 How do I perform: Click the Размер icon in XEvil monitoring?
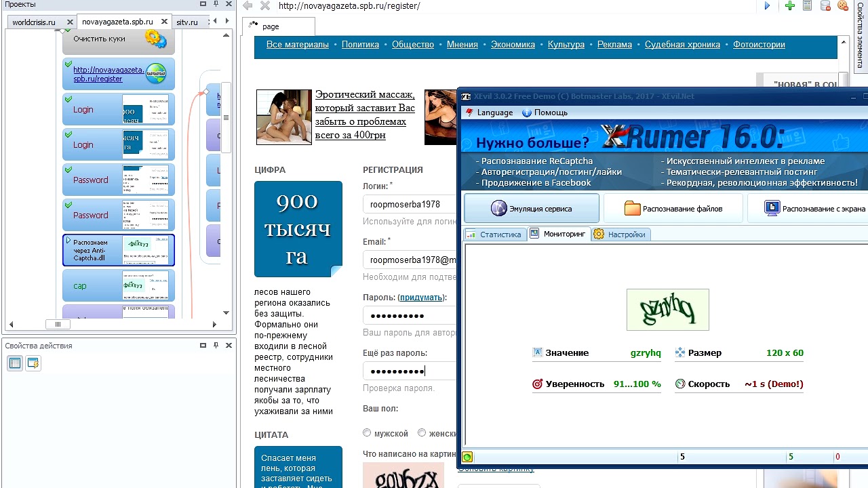pos(680,352)
